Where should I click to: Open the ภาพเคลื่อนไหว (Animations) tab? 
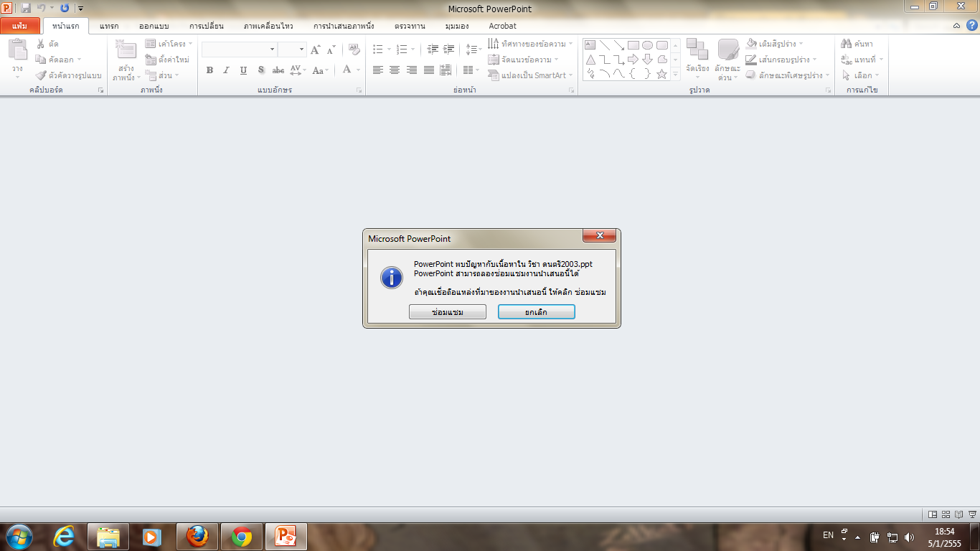click(268, 26)
